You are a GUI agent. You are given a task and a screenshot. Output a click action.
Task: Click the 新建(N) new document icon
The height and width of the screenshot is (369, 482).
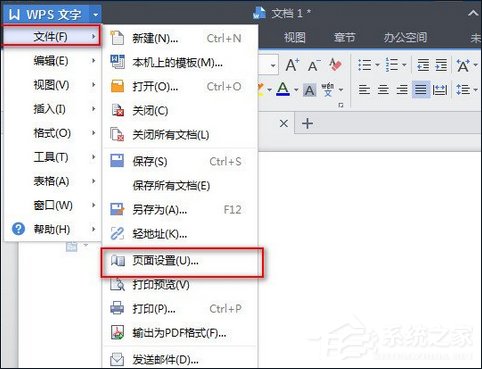coord(117,38)
